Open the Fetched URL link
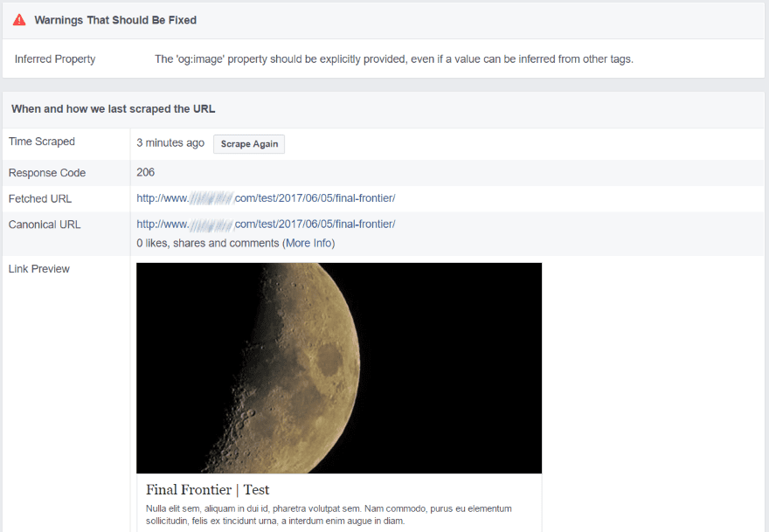 tap(265, 198)
